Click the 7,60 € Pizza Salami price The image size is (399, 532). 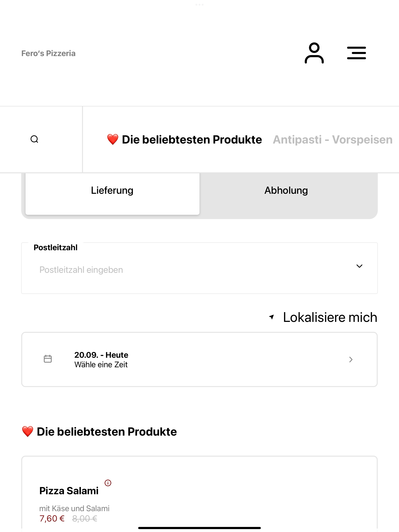(x=52, y=518)
